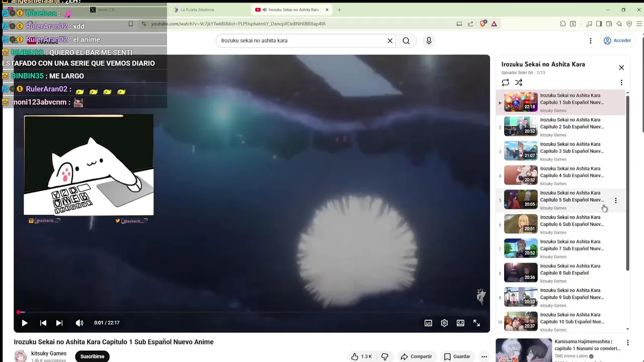The image size is (644, 362).
Task: Open Brave Shields lion icon
Action: click(x=483, y=24)
